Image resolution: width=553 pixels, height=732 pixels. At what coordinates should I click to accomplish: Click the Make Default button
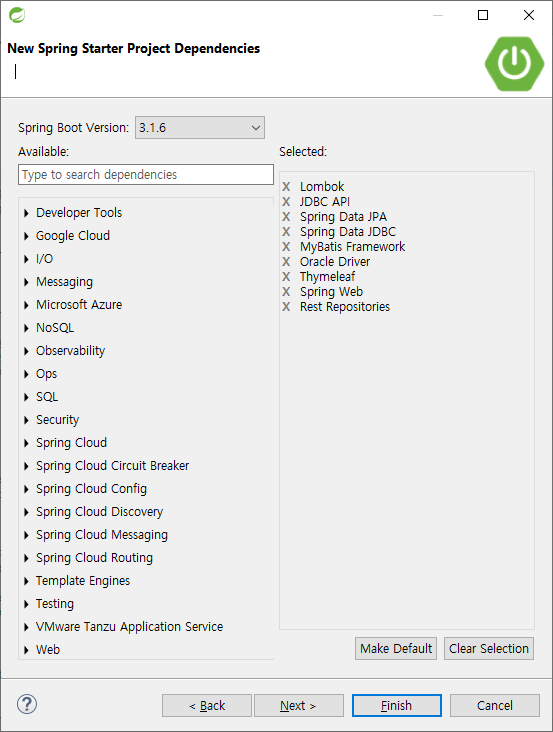tap(396, 648)
